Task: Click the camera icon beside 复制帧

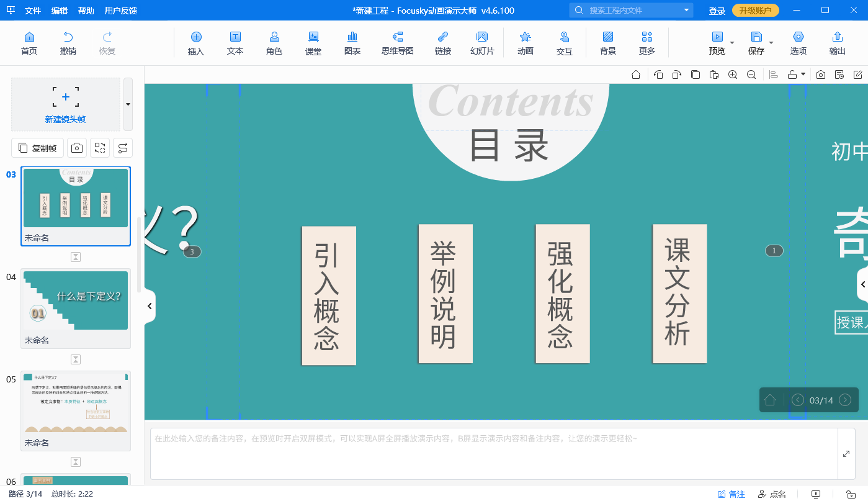Action: pos(77,148)
